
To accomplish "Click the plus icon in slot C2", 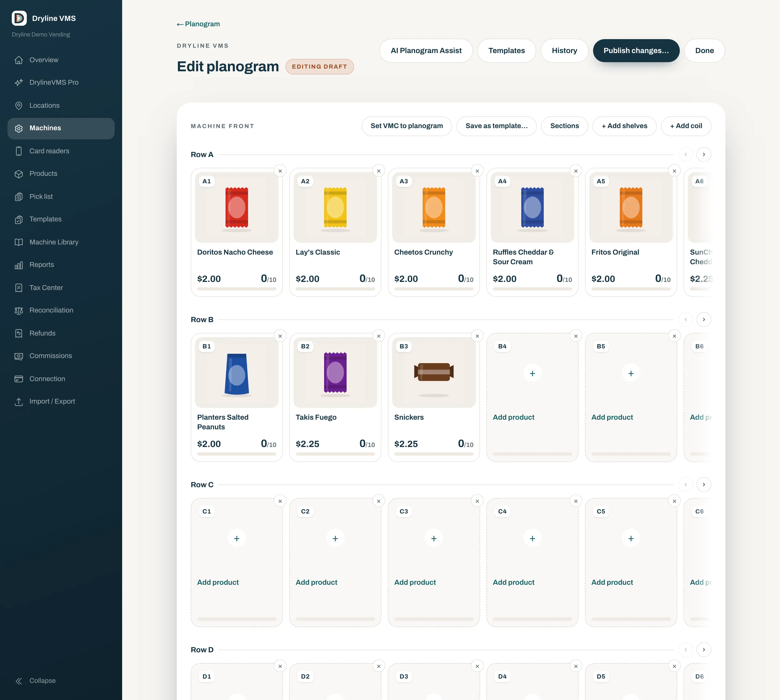I will 335,538.
